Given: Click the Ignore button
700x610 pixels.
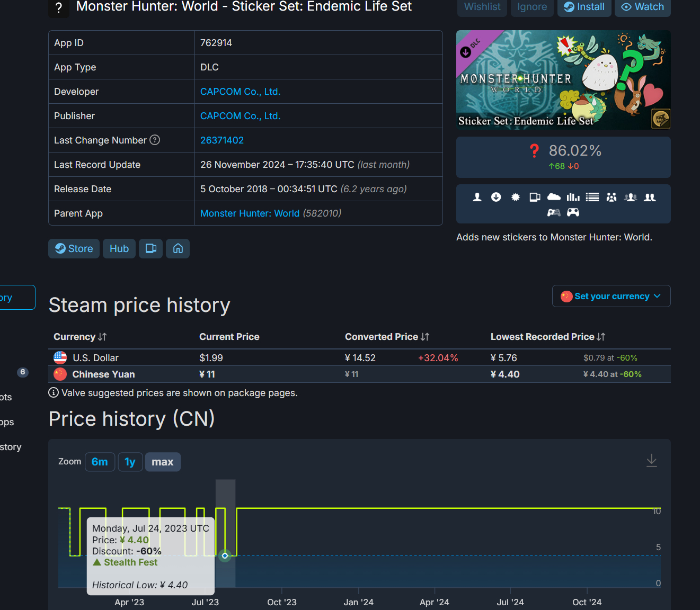Looking at the screenshot, I should pos(532,7).
